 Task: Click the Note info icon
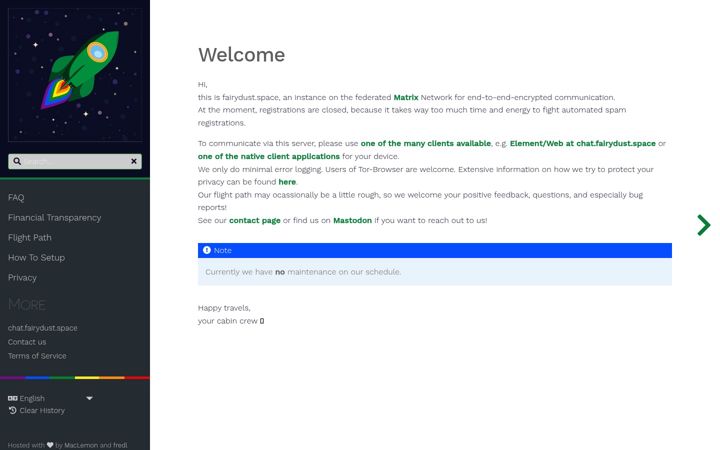(x=207, y=250)
